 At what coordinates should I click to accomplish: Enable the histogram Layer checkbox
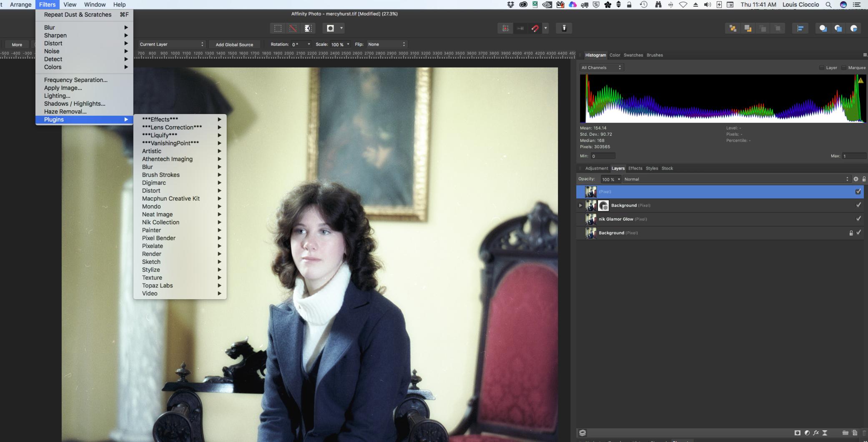[x=822, y=67]
